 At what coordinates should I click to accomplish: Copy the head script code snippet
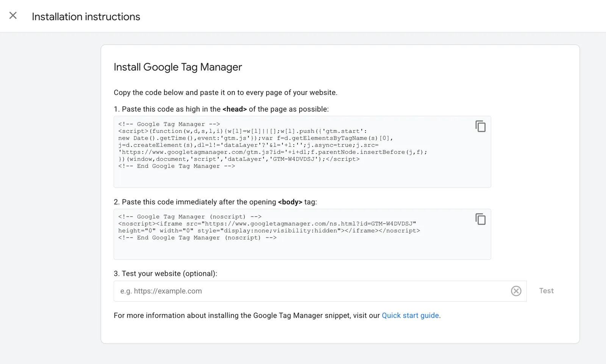pyautogui.click(x=480, y=126)
